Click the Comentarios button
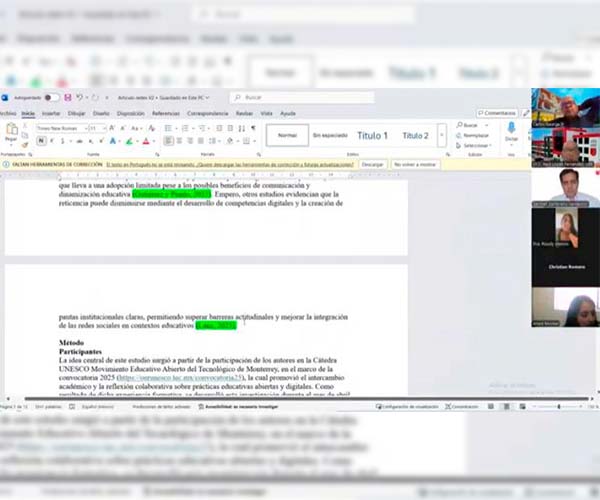This screenshot has height=500, width=600. click(x=497, y=113)
